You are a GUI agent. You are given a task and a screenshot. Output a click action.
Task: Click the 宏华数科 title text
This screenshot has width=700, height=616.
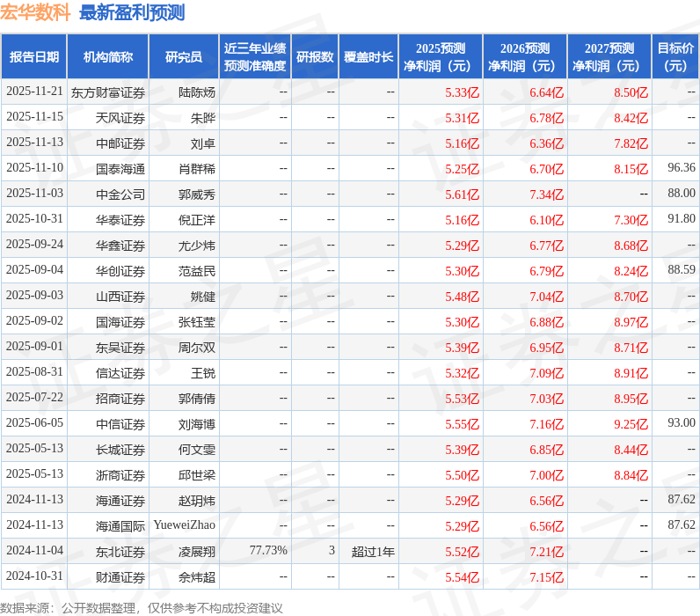tap(35, 12)
